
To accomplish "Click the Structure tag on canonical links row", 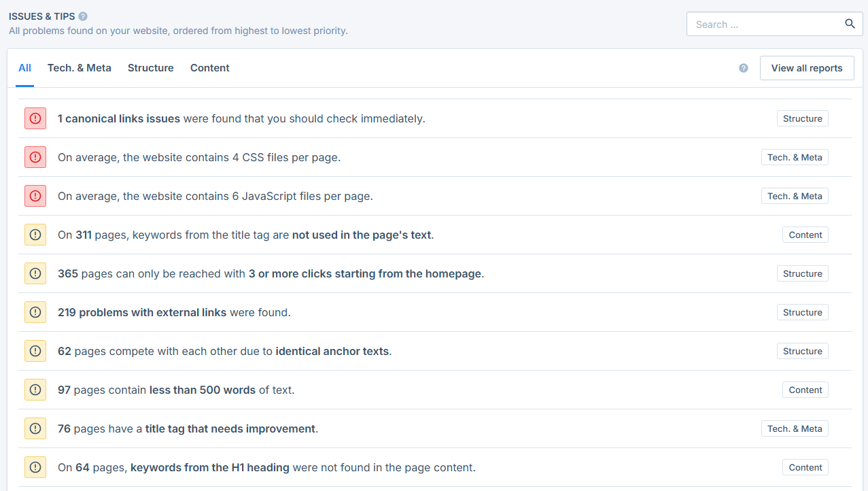I will pyautogui.click(x=802, y=118).
